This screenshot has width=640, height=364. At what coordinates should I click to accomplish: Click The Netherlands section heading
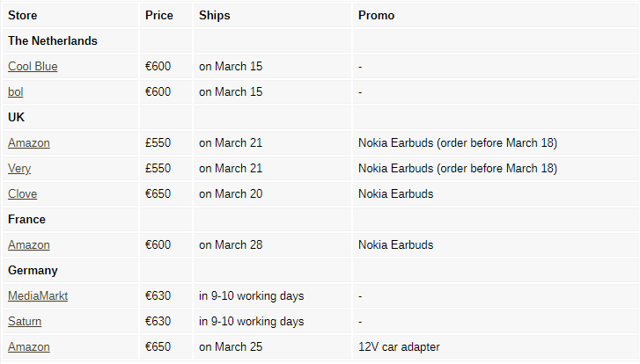click(x=53, y=40)
